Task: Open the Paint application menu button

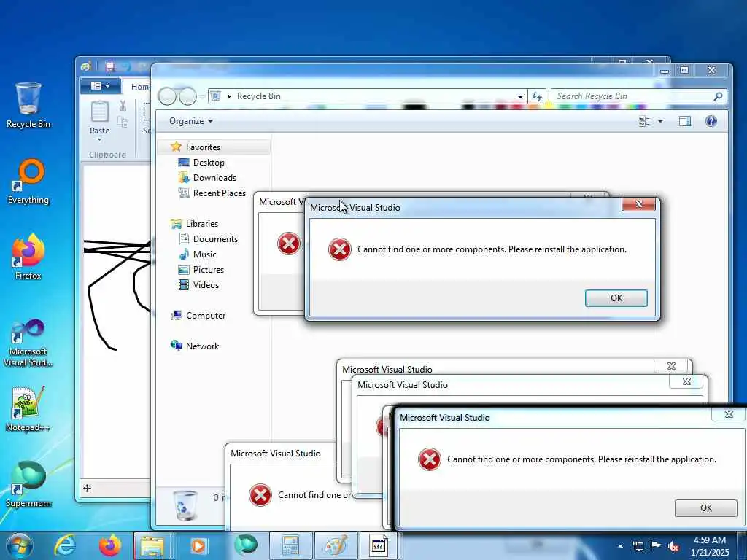Action: pos(101,86)
